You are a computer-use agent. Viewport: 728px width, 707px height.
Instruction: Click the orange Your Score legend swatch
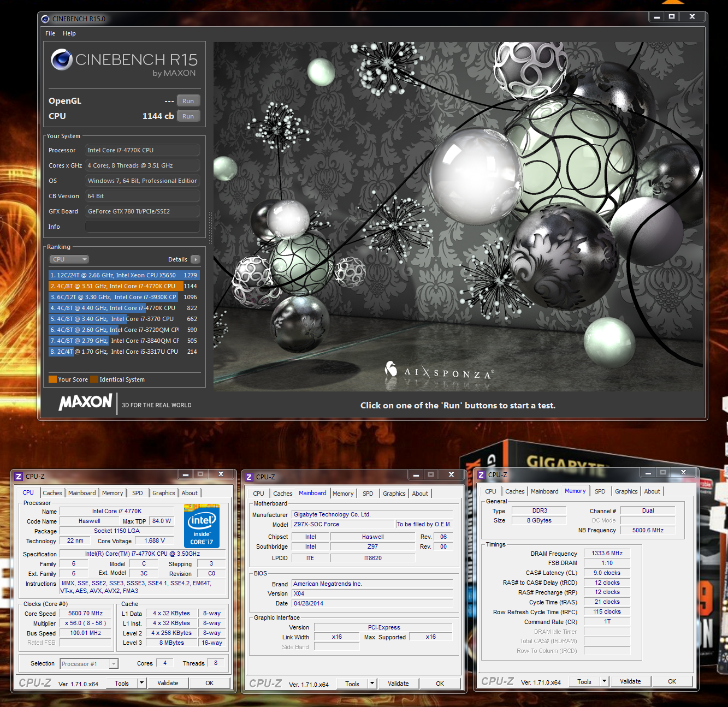53,379
